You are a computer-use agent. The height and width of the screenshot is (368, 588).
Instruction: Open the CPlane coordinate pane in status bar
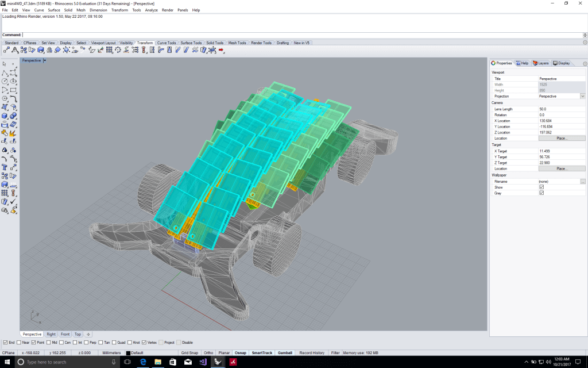pos(8,353)
